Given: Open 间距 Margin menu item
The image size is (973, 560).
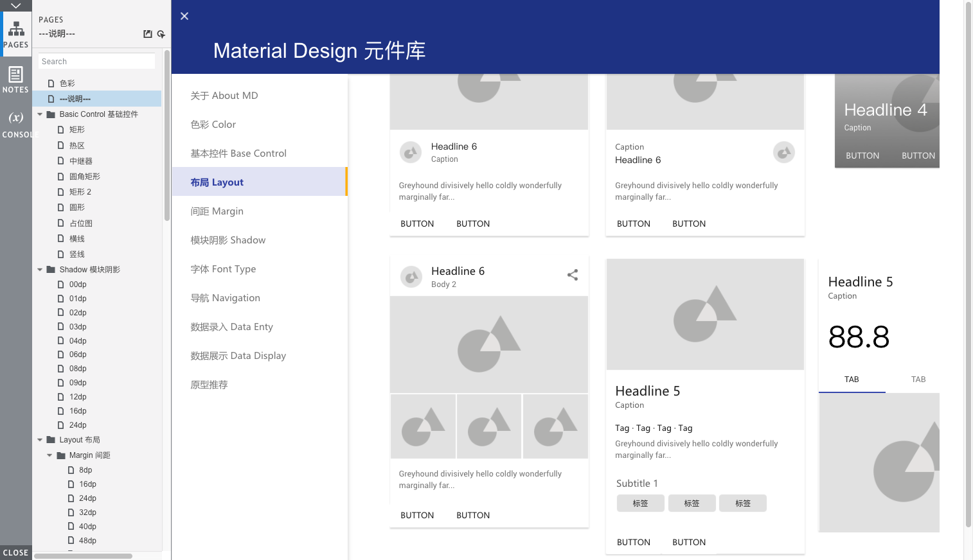Looking at the screenshot, I should click(260, 211).
